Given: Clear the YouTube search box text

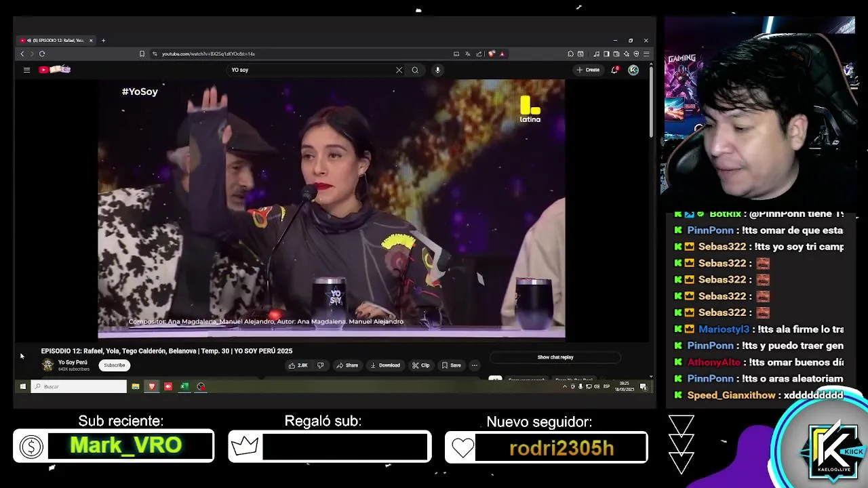Looking at the screenshot, I should pos(399,70).
